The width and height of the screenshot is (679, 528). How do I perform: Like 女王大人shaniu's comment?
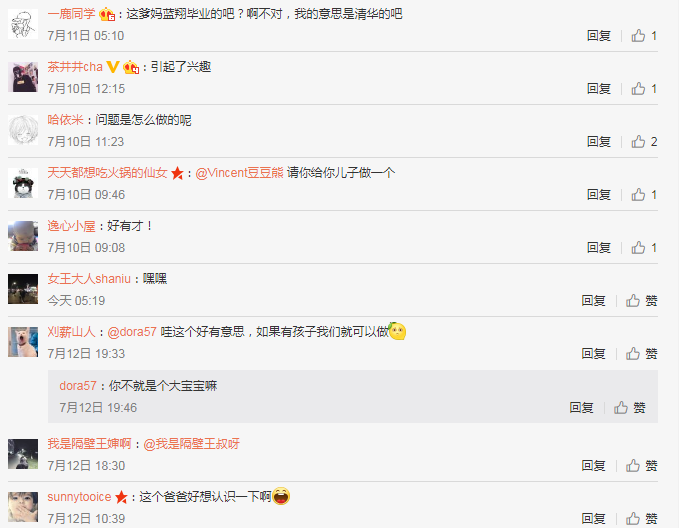[x=641, y=301]
